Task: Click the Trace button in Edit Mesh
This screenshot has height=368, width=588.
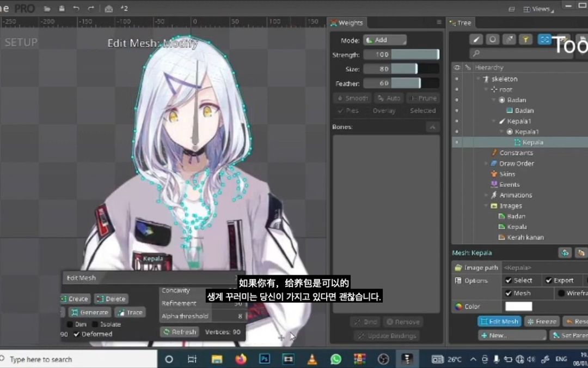Action: (x=130, y=312)
